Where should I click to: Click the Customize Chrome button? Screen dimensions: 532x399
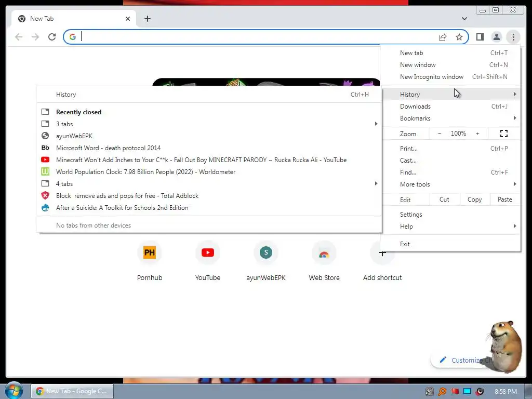[x=461, y=360]
